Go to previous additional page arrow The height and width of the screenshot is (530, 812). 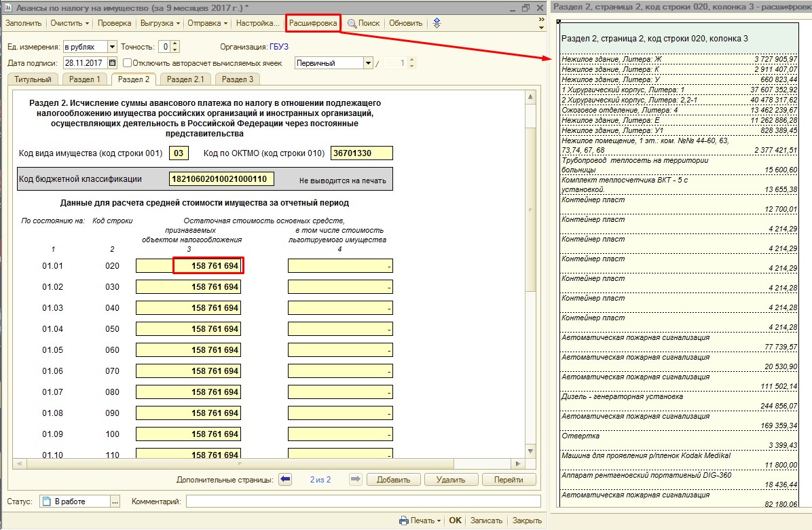(x=285, y=480)
